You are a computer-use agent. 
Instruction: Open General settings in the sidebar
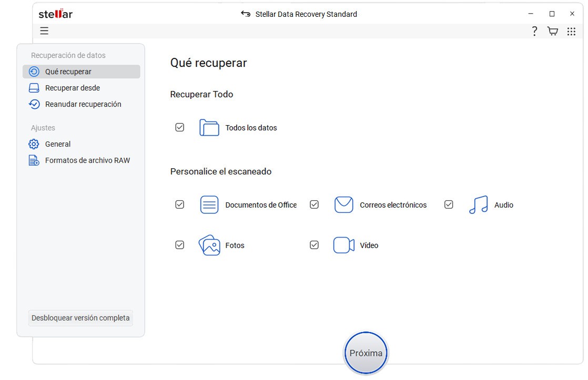coord(57,144)
